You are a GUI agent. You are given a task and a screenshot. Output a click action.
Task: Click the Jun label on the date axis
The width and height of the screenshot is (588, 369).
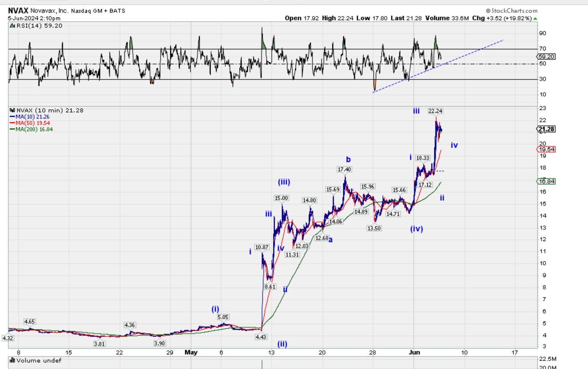[414, 352]
